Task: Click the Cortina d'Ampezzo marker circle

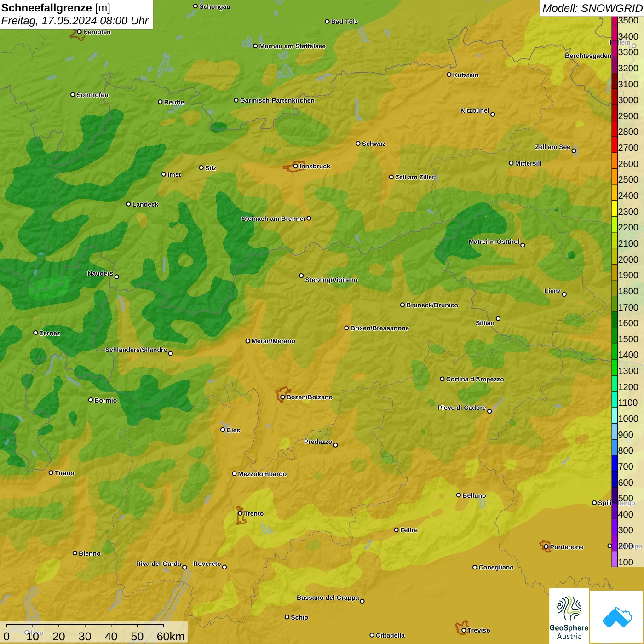Action: tap(443, 379)
